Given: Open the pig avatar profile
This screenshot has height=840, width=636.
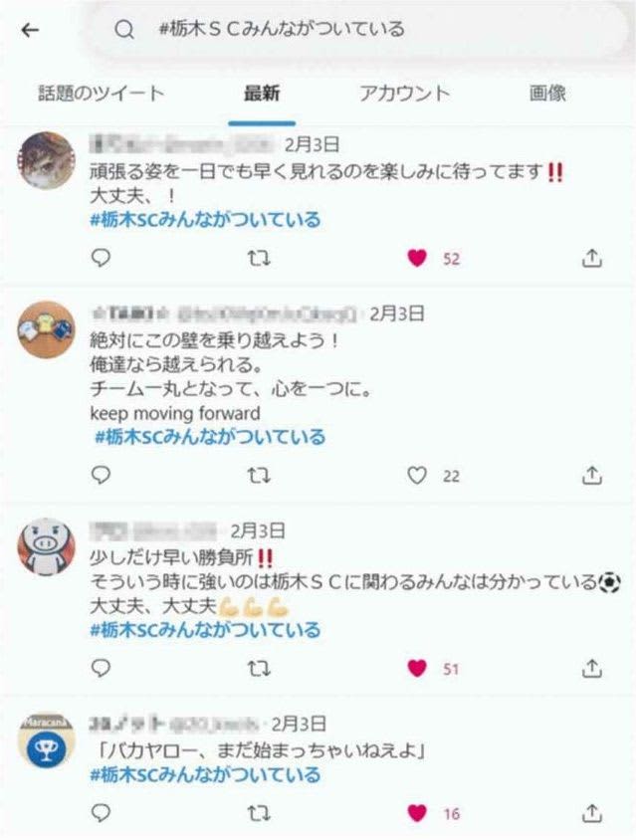Looking at the screenshot, I should (x=47, y=547).
